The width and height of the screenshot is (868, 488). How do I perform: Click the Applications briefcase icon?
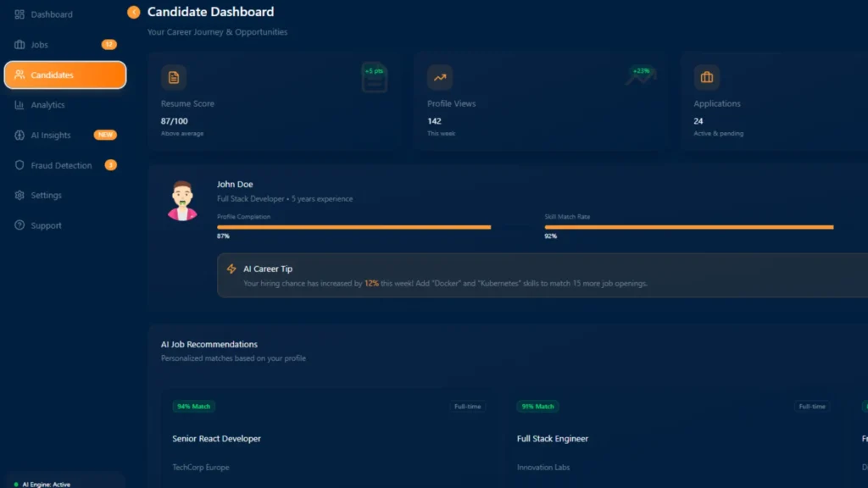coord(706,78)
